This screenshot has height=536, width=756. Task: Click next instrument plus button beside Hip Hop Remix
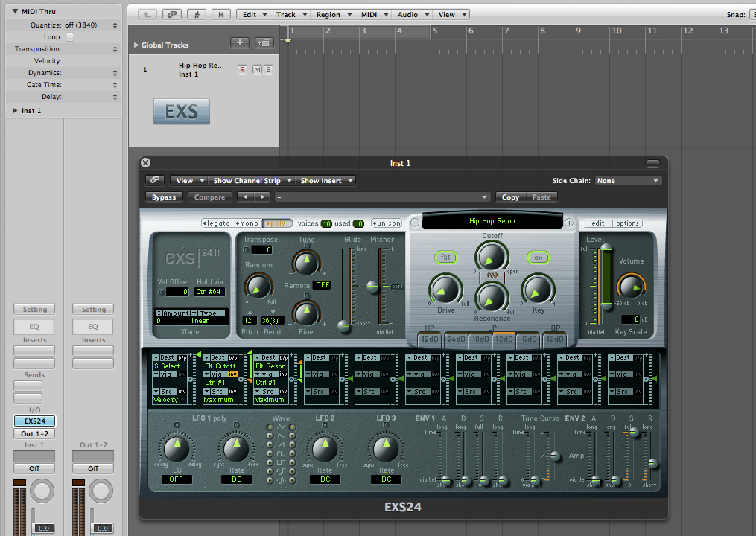569,223
